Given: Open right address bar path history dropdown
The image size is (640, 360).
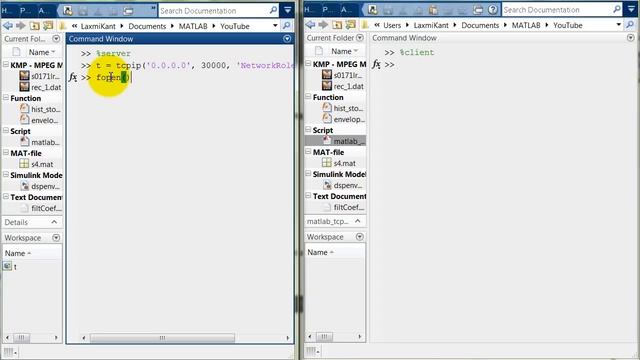Looking at the screenshot, I should point(619,25).
